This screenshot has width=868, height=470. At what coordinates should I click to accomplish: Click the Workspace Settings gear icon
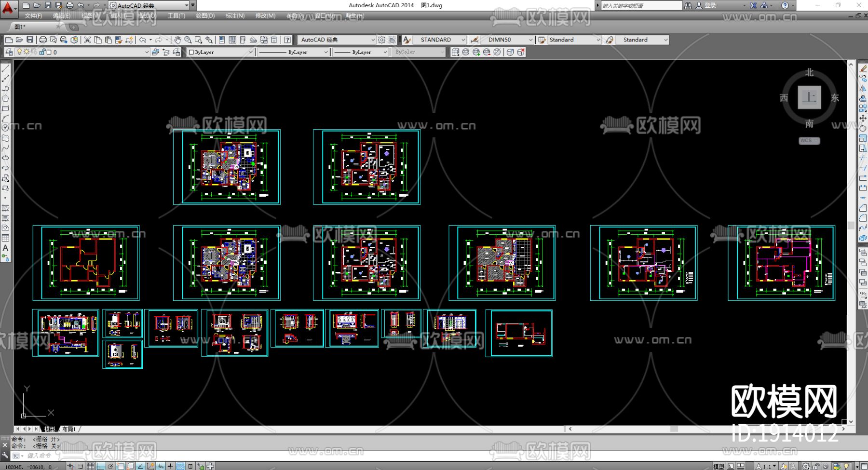[x=382, y=40]
